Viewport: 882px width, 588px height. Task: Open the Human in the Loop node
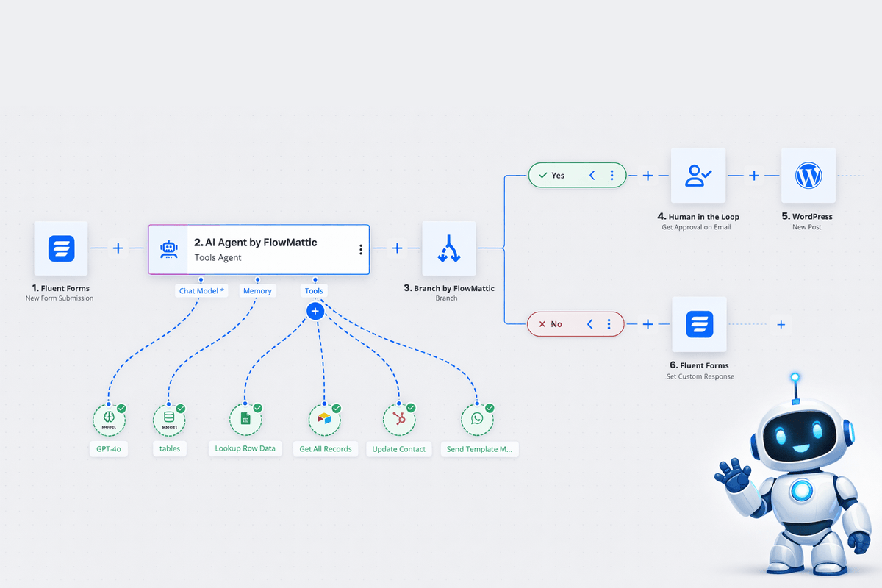[698, 175]
